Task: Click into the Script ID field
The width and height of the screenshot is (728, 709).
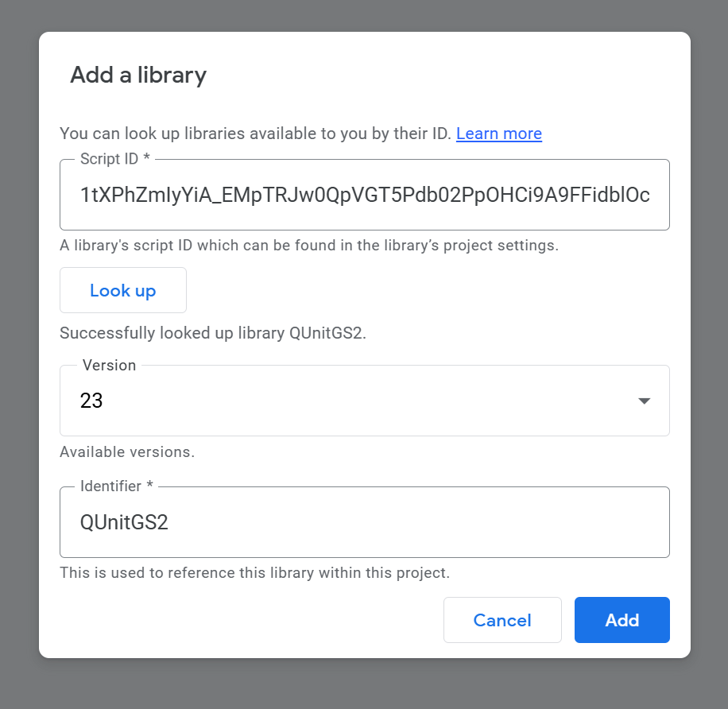Action: [364, 195]
